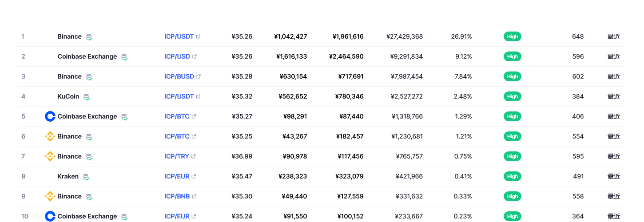This screenshot has width=644, height=222.
Task: Open the ICP/USDT pair on Binance
Action: pyautogui.click(x=179, y=36)
